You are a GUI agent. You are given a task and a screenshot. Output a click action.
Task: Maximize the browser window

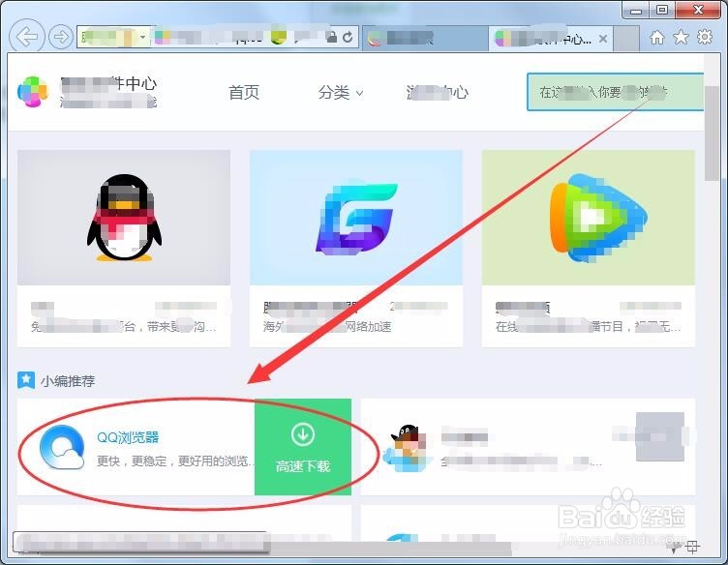coord(662,10)
